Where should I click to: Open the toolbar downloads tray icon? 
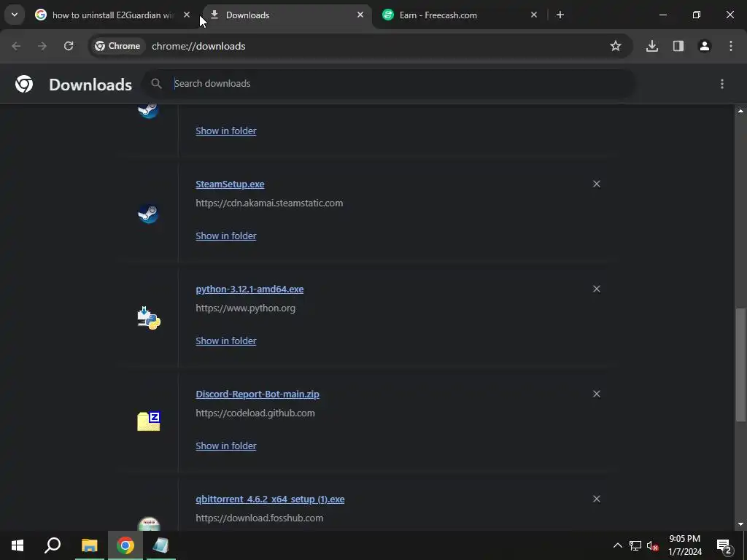[652, 46]
